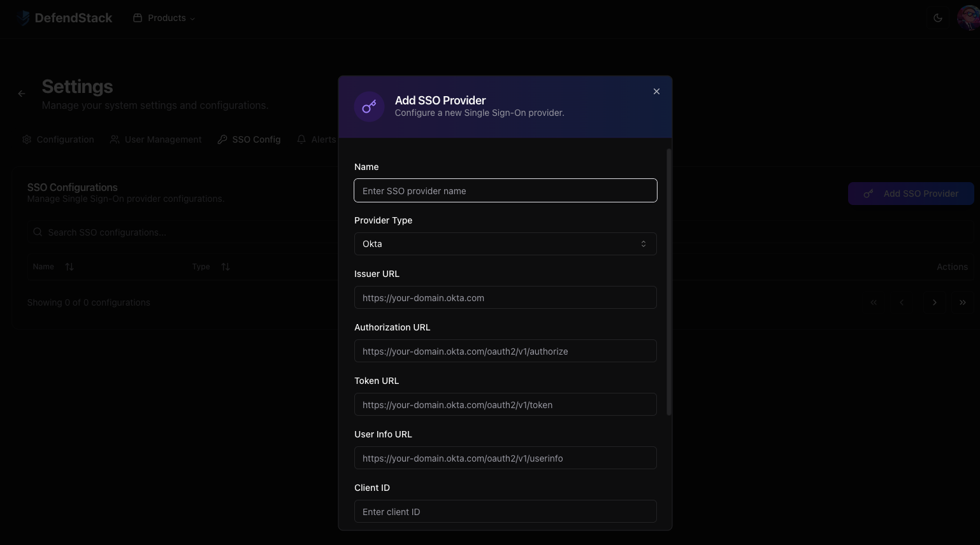Expand the Products menu chevron
This screenshot has height=545, width=980.
[192, 18]
